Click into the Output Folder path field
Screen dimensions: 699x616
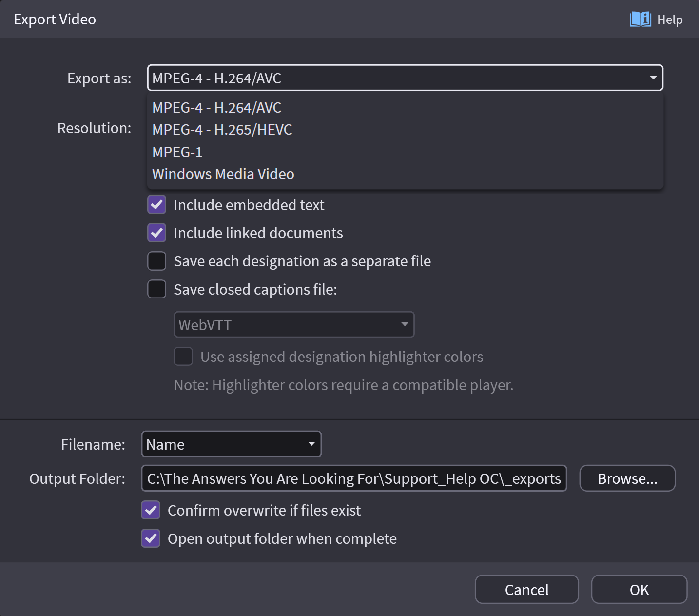pyautogui.click(x=354, y=478)
